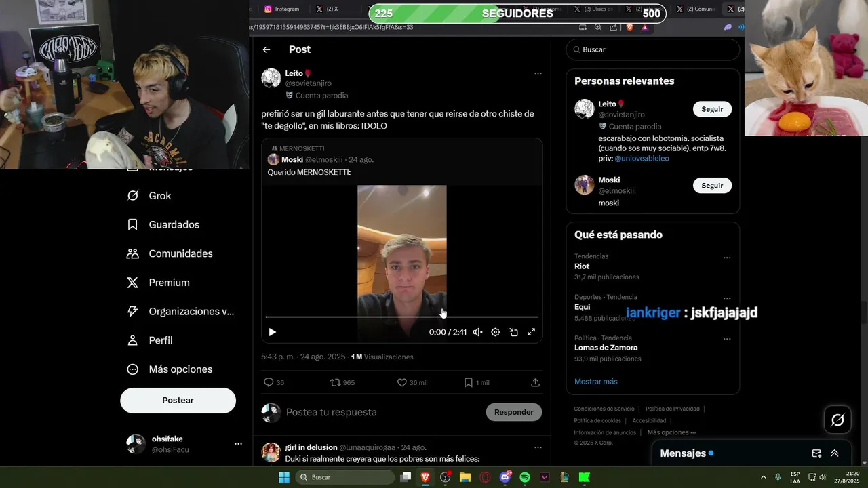The image size is (868, 488).
Task: Play the embedded Moski video
Action: (272, 332)
